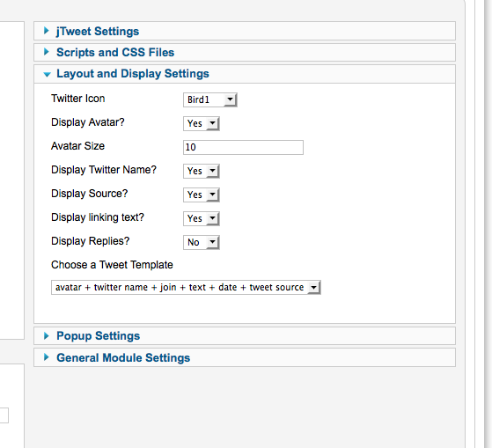
Task: Click the Tweet Template dropdown arrow button
Action: [314, 288]
